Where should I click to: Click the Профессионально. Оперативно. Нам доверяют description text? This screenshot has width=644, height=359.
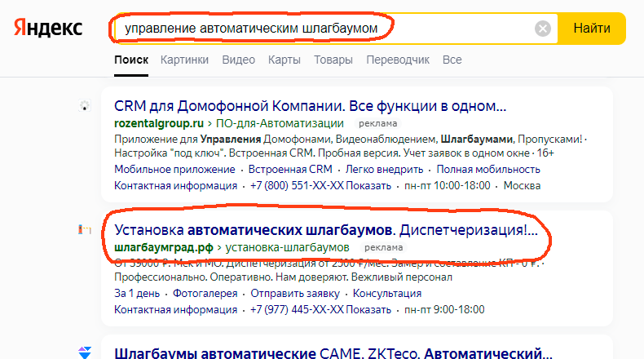click(283, 277)
